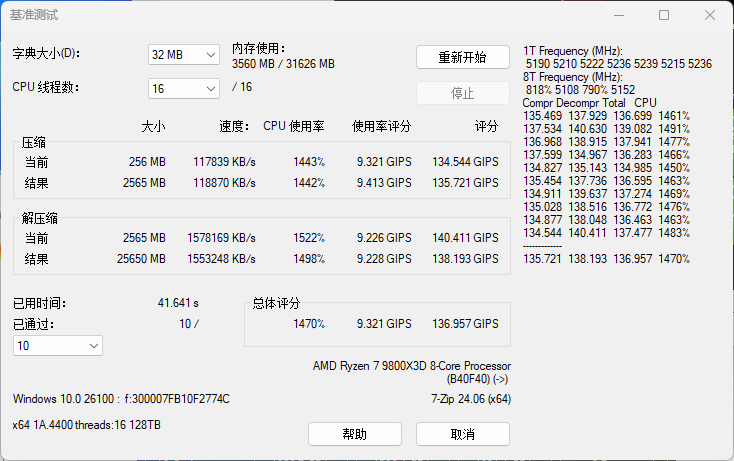Screen dimensions: 734x461
Task: Click the 1T Frequency (MHz) heading
Action: [573, 51]
